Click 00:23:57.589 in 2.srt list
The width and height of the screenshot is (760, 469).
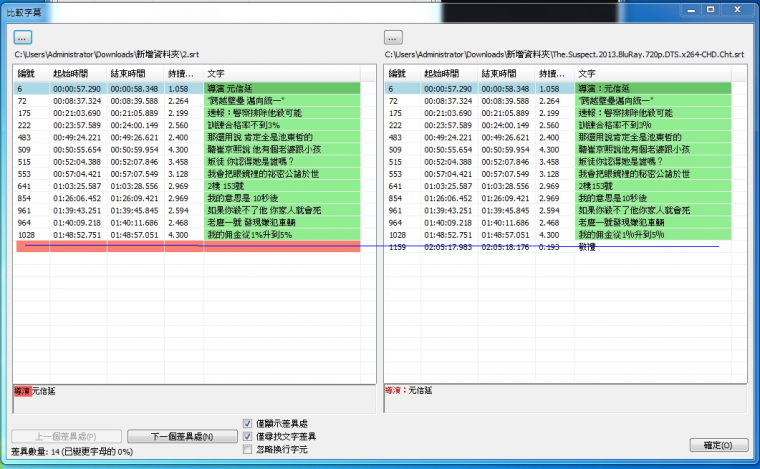tap(77, 125)
